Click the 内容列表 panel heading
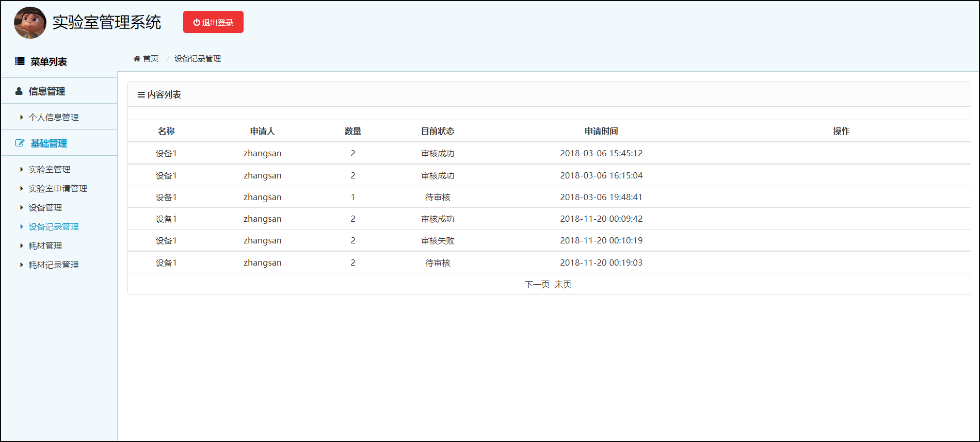This screenshot has width=980, height=442. point(164,95)
